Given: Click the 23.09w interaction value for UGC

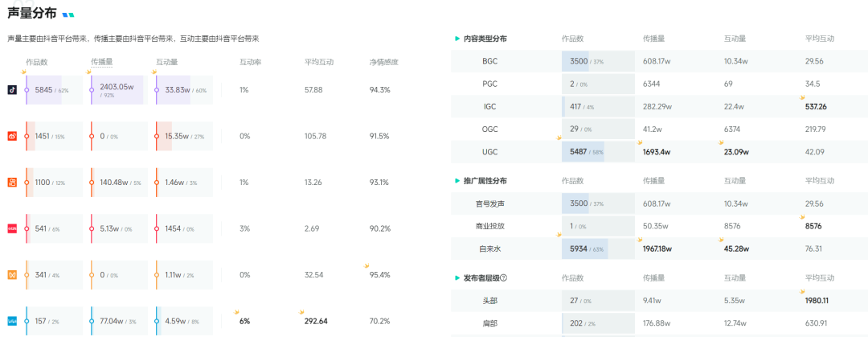Looking at the screenshot, I should click(736, 152).
